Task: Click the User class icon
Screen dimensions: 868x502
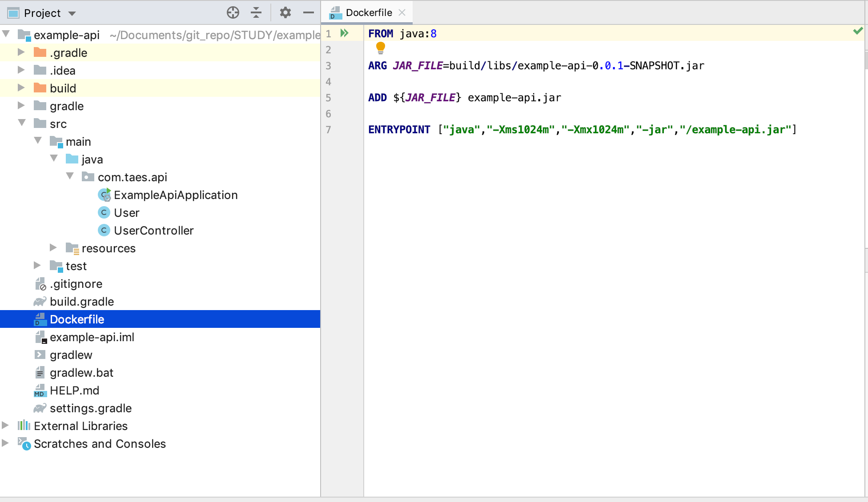Action: pyautogui.click(x=104, y=212)
